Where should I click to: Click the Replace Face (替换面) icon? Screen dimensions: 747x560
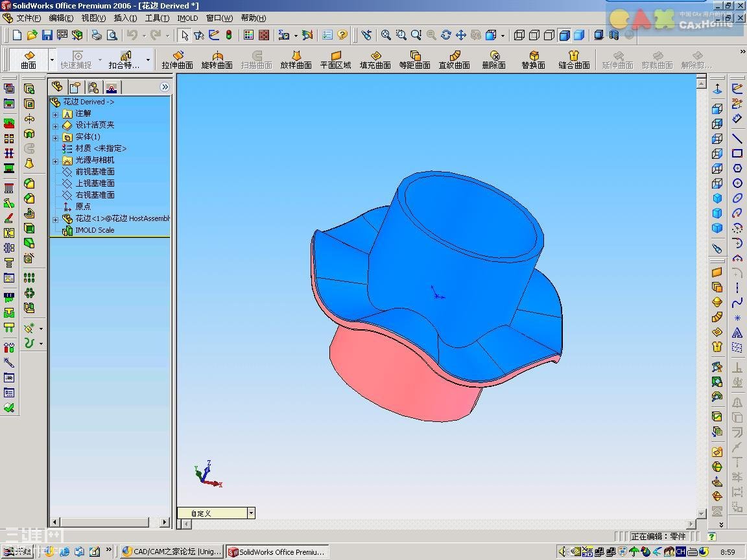[x=533, y=60]
